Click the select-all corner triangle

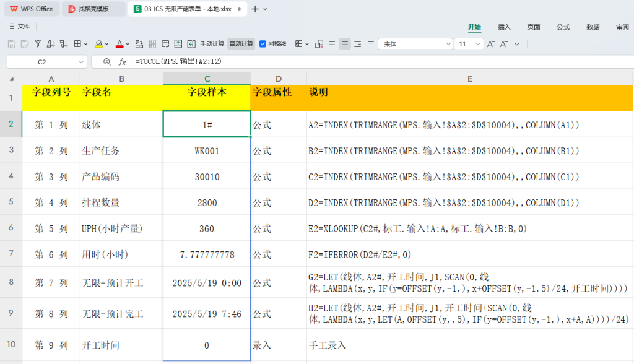coord(11,79)
